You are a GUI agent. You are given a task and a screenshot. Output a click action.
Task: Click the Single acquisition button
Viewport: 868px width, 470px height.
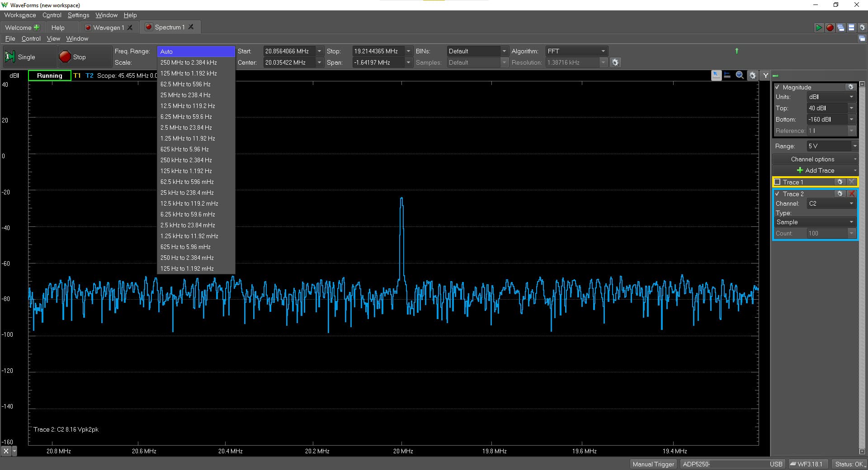click(29, 57)
